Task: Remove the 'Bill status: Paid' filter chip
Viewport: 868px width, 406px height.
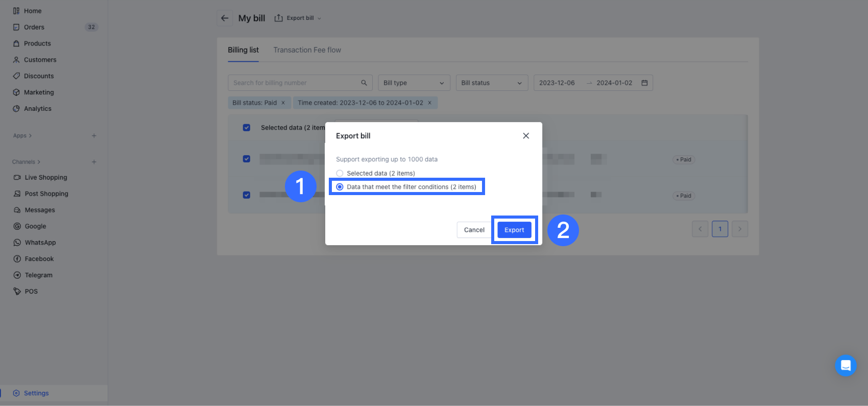Action: pos(283,103)
